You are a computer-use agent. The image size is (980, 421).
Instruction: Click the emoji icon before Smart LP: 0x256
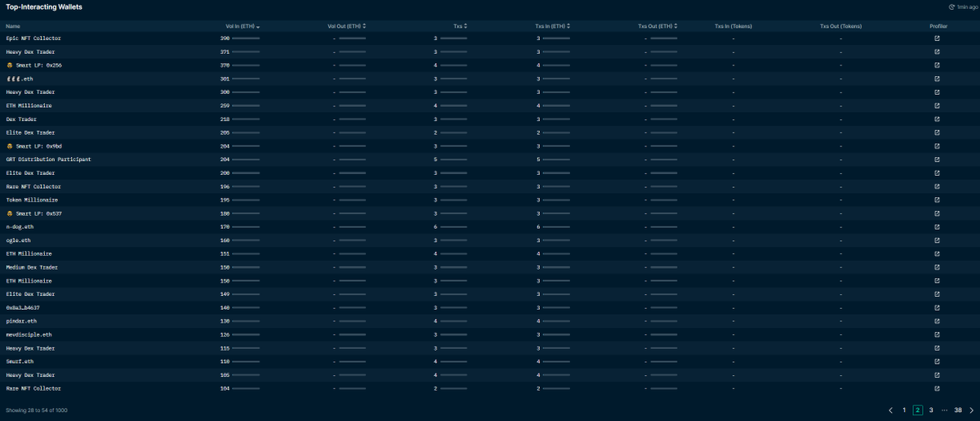9,65
